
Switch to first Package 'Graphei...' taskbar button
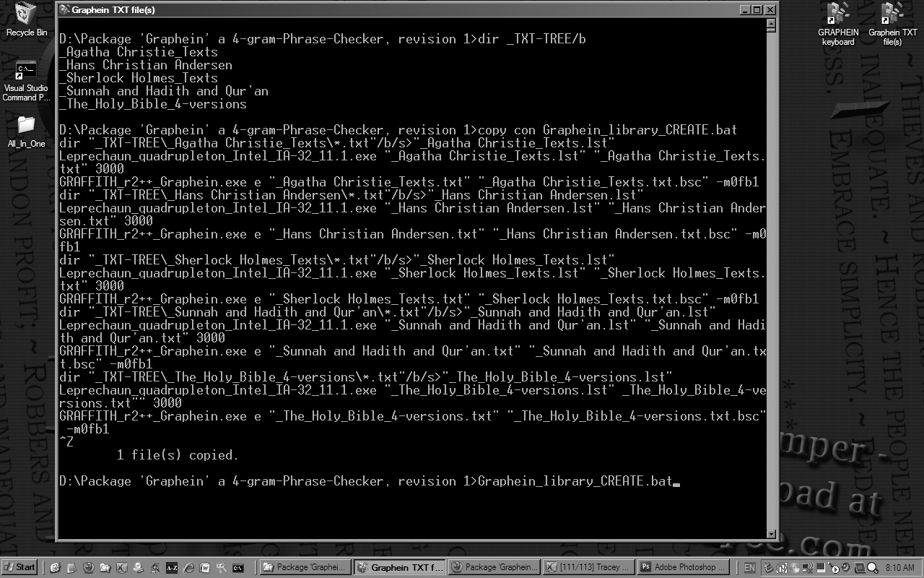[x=305, y=567]
